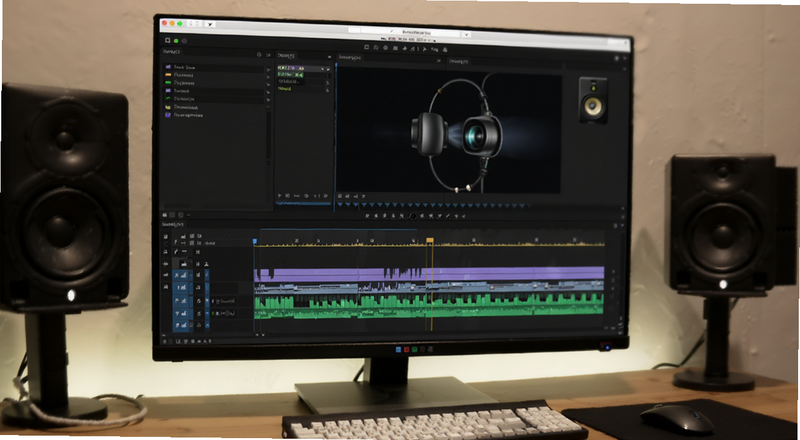Click the blue start marker on timeline ruler
Viewport: 800px width, 440px height.
pyautogui.click(x=255, y=241)
